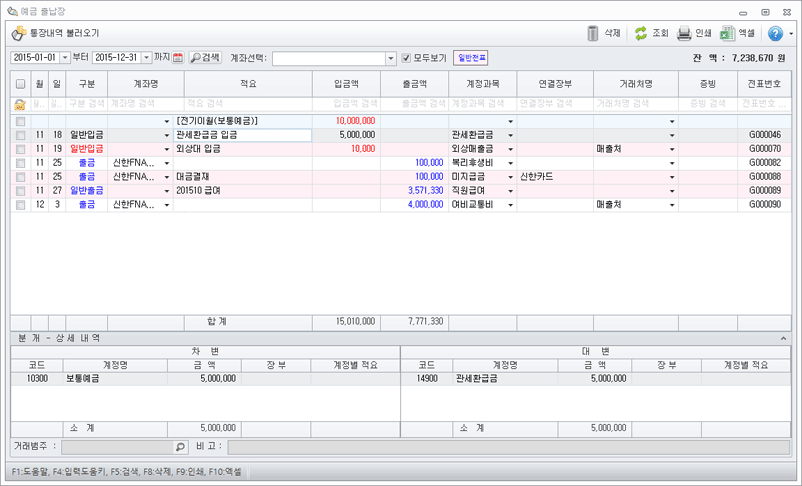
Task: Sort by the 입금액 column header
Action: (346, 85)
